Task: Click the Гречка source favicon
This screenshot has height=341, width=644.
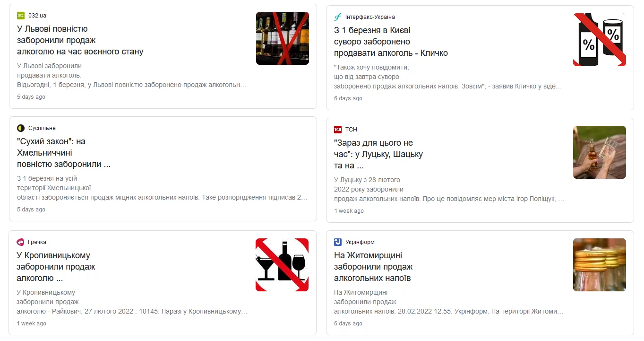Action: pyautogui.click(x=21, y=242)
